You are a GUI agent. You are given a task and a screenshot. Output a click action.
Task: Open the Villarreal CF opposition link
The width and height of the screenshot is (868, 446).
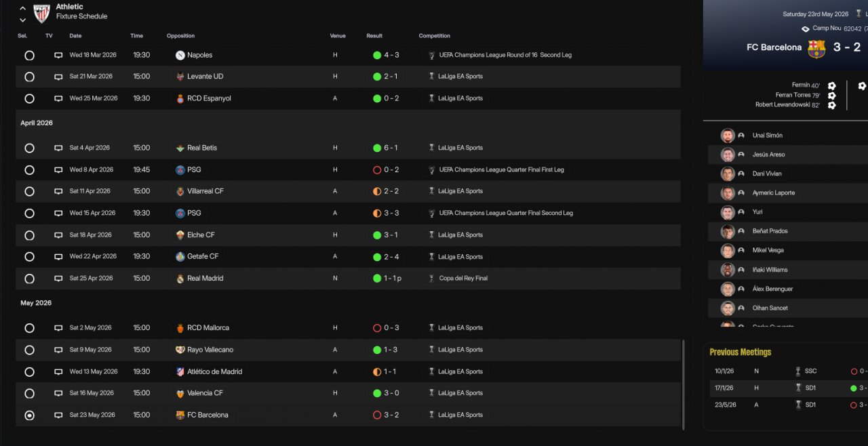[x=205, y=192]
